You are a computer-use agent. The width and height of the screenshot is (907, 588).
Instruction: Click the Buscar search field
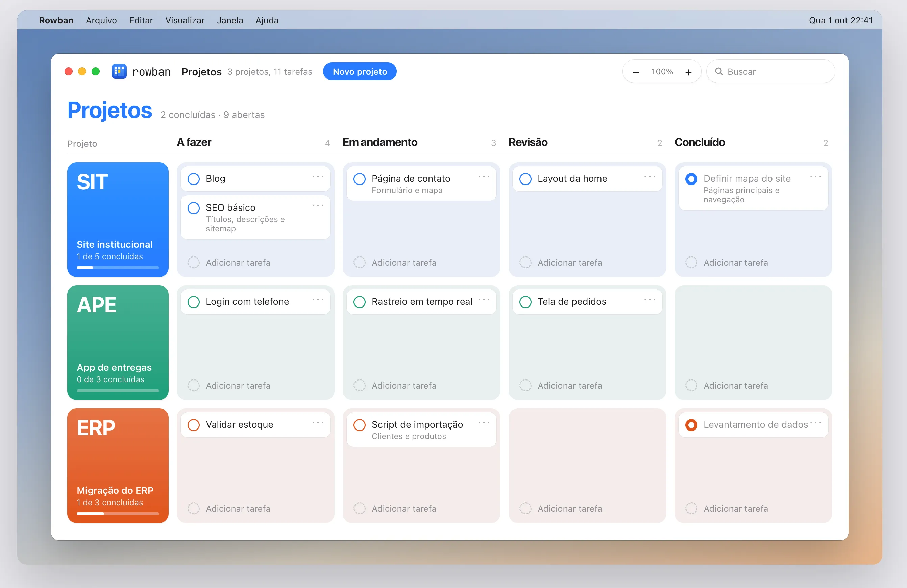click(x=770, y=72)
